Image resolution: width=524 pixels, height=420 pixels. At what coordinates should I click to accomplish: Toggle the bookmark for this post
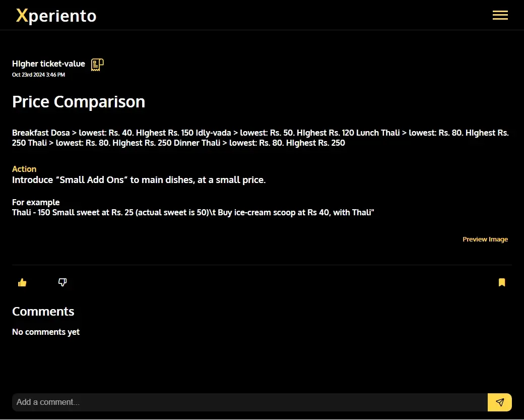502,282
